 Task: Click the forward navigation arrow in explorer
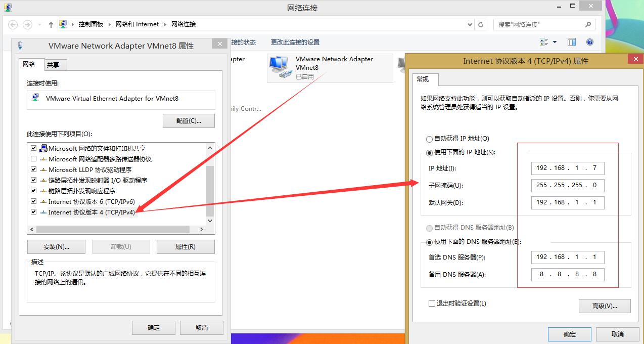27,24
